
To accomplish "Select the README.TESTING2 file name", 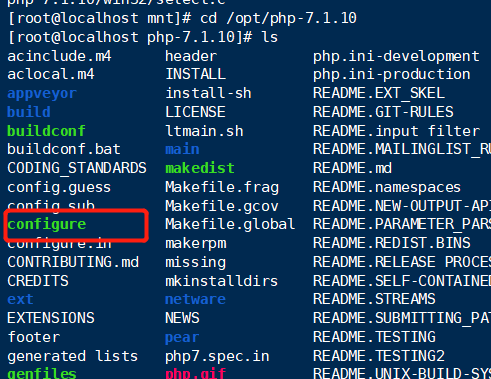I will (379, 356).
